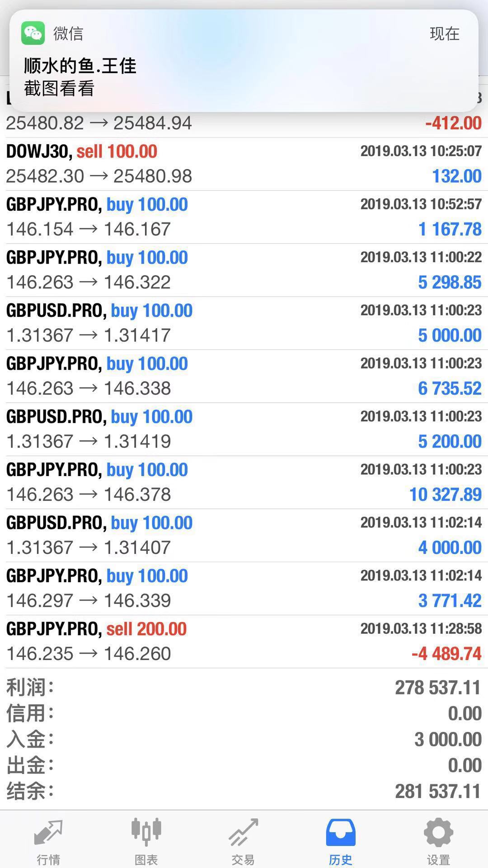The height and width of the screenshot is (868, 488).
Task: Open the Settings (设置) gear icon
Action: click(x=438, y=833)
